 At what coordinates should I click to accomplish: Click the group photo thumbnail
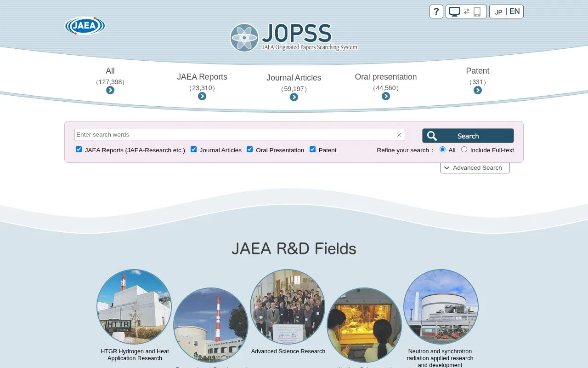[288, 307]
